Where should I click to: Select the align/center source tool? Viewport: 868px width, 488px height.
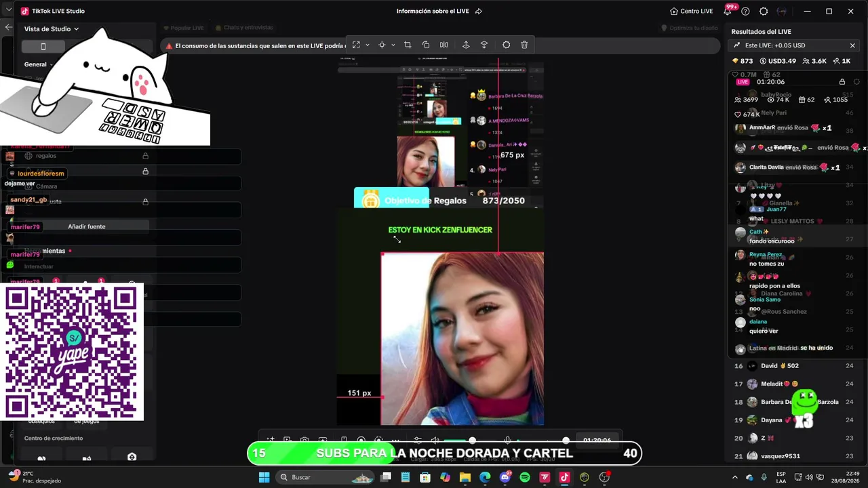click(382, 45)
